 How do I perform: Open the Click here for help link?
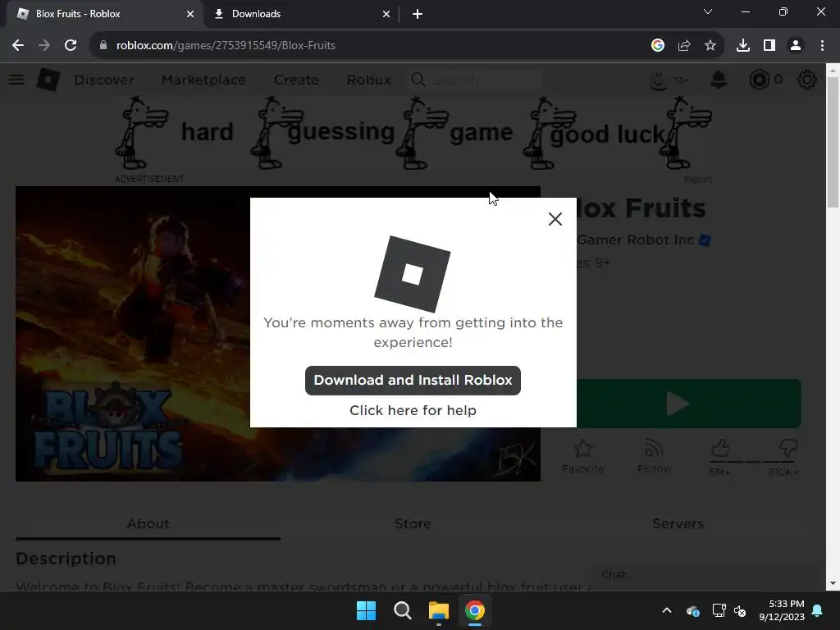[413, 410]
